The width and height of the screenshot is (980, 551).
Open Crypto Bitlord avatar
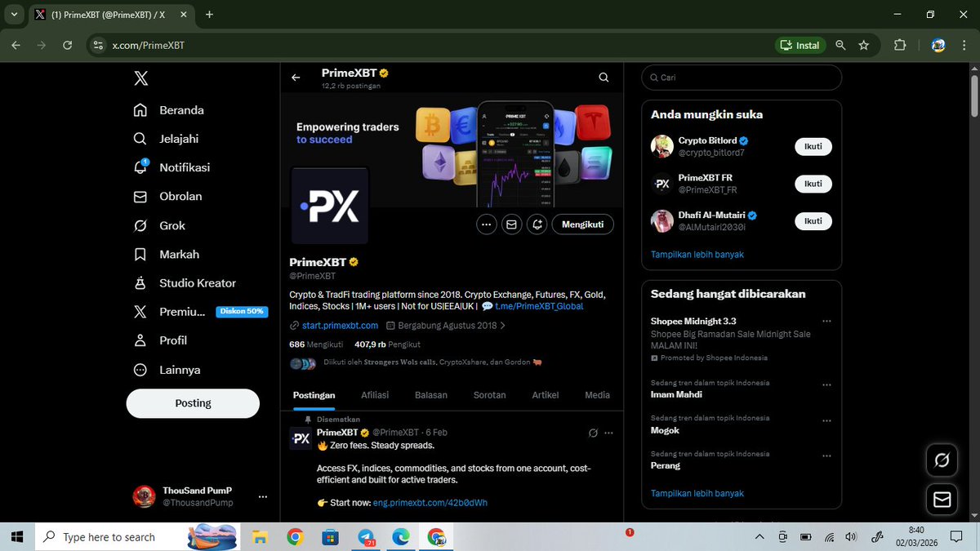[x=662, y=147]
